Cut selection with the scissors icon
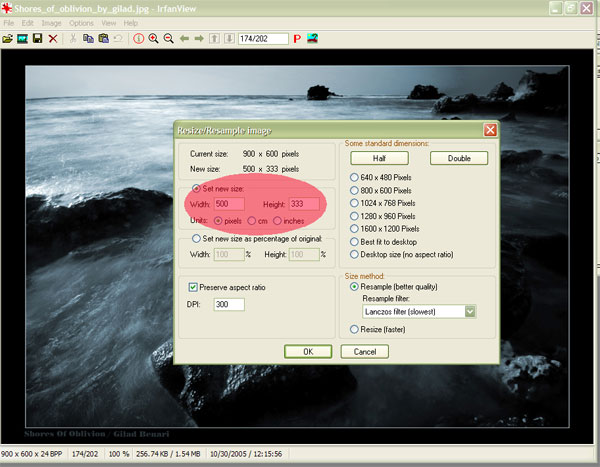The image size is (600, 467). coord(73,39)
